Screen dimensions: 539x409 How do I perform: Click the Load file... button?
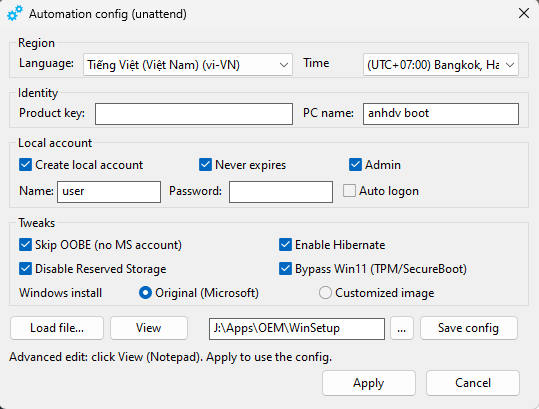point(57,328)
